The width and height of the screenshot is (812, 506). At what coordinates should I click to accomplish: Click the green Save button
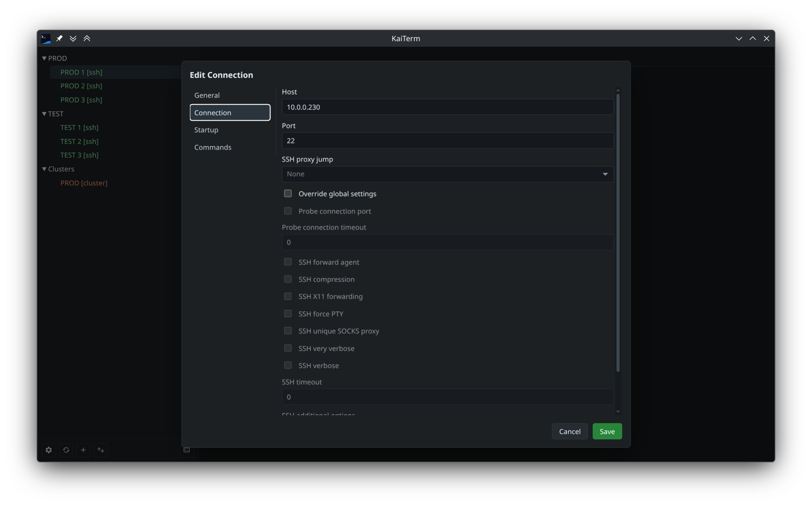click(x=607, y=431)
